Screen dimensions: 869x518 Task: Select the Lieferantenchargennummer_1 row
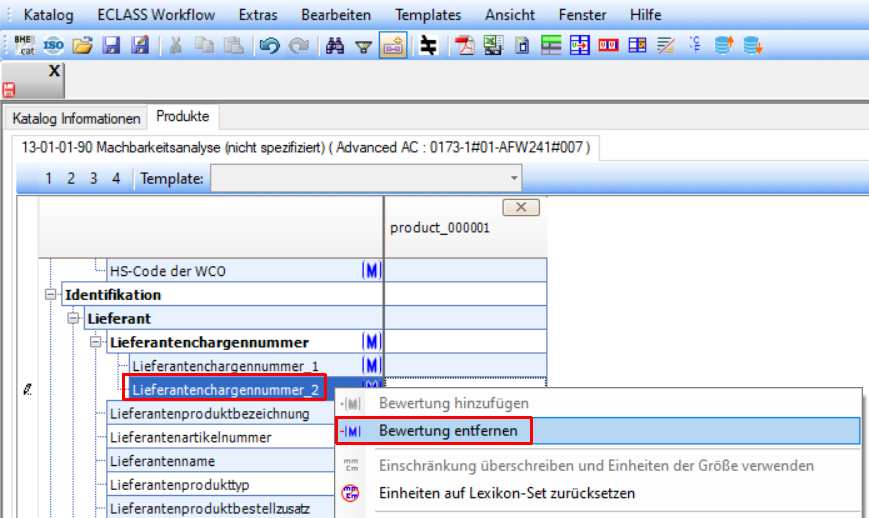tap(255, 366)
